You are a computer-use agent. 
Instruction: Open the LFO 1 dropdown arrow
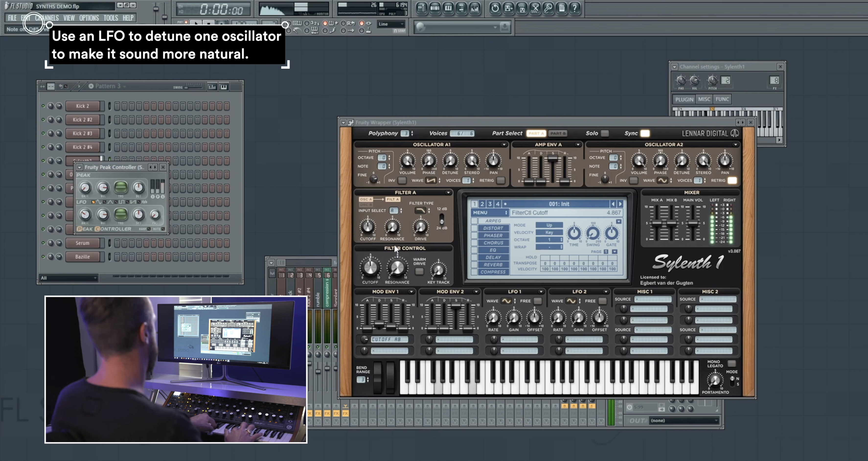click(x=541, y=291)
